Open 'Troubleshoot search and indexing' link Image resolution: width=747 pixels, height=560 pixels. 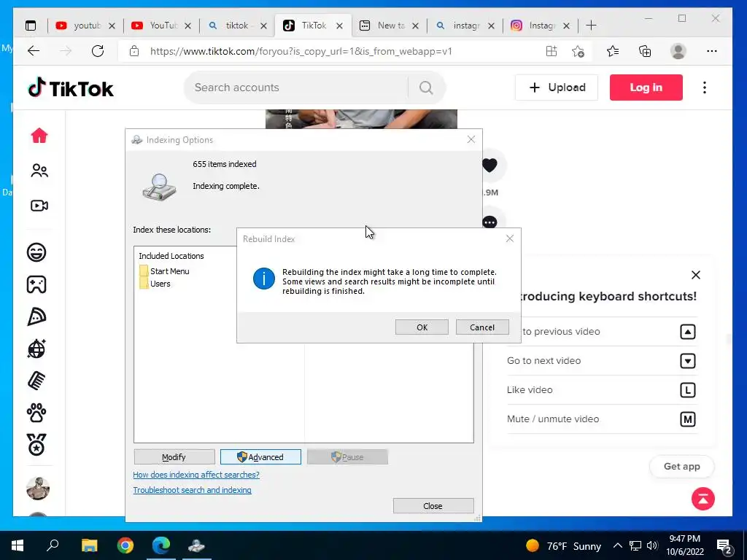192,490
